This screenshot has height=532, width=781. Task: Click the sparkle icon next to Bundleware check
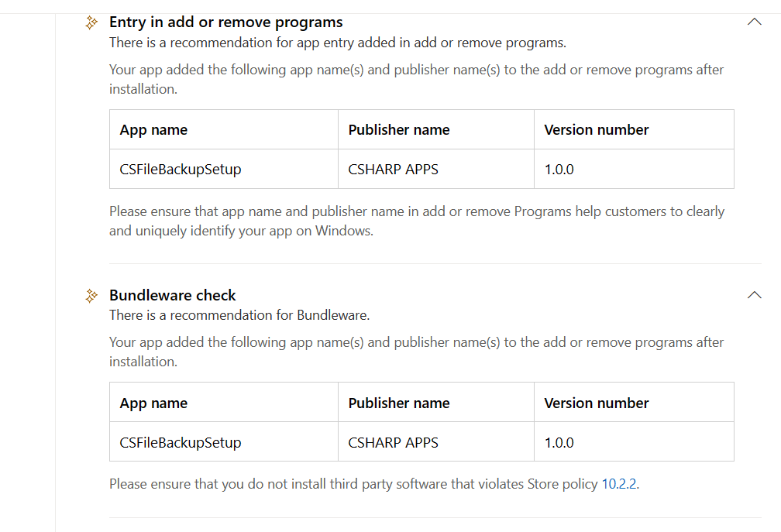point(91,295)
